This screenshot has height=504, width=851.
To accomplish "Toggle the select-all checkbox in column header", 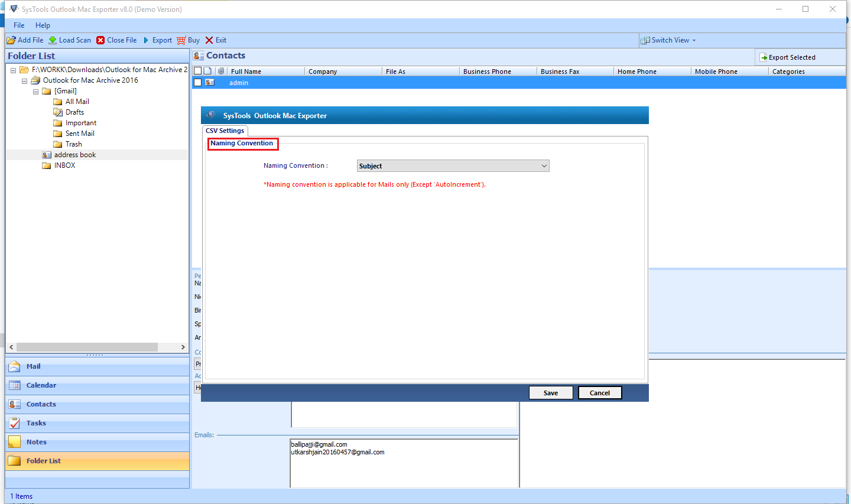I will pos(198,71).
